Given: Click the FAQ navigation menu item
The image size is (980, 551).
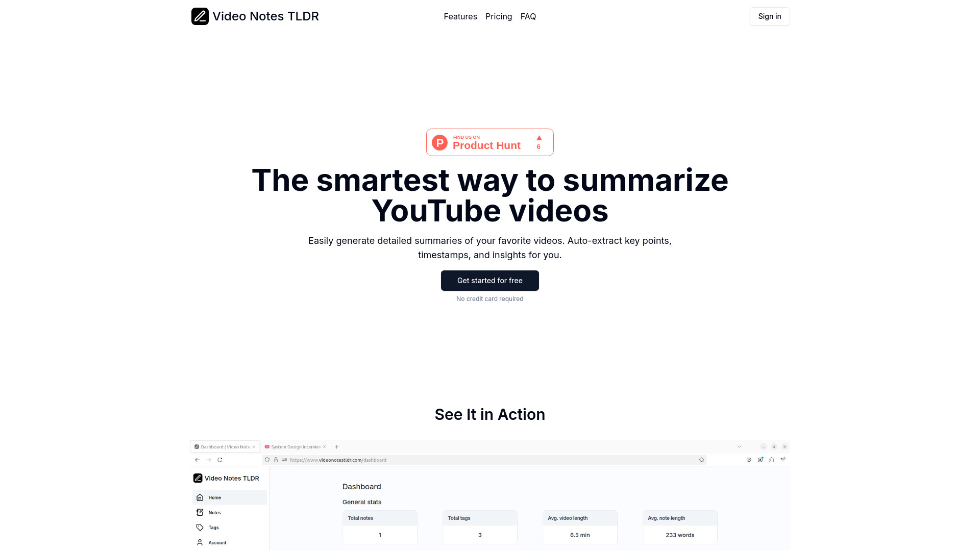Looking at the screenshot, I should click(x=528, y=16).
